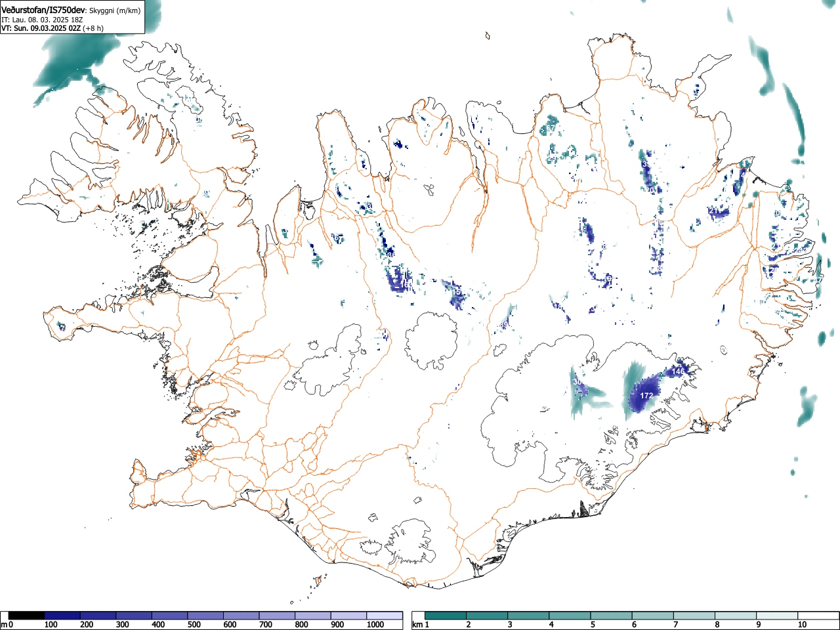840x630 pixels.
Task: Click the 300–400 m legend swatch
Action: point(134,616)
